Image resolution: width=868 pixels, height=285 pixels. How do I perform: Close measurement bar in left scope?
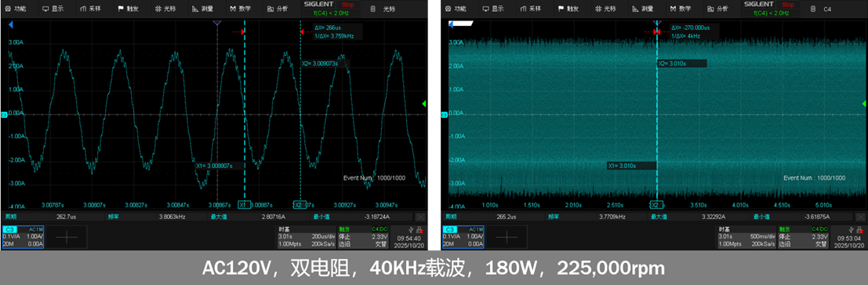[421, 217]
